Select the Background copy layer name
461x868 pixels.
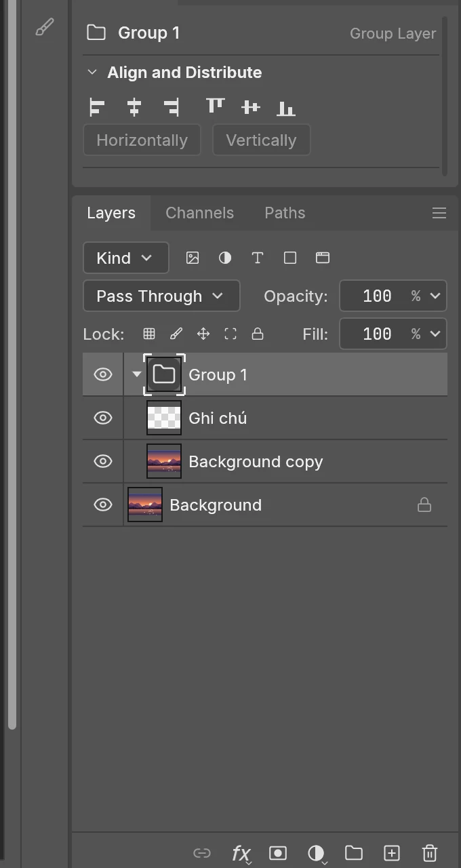256,462
